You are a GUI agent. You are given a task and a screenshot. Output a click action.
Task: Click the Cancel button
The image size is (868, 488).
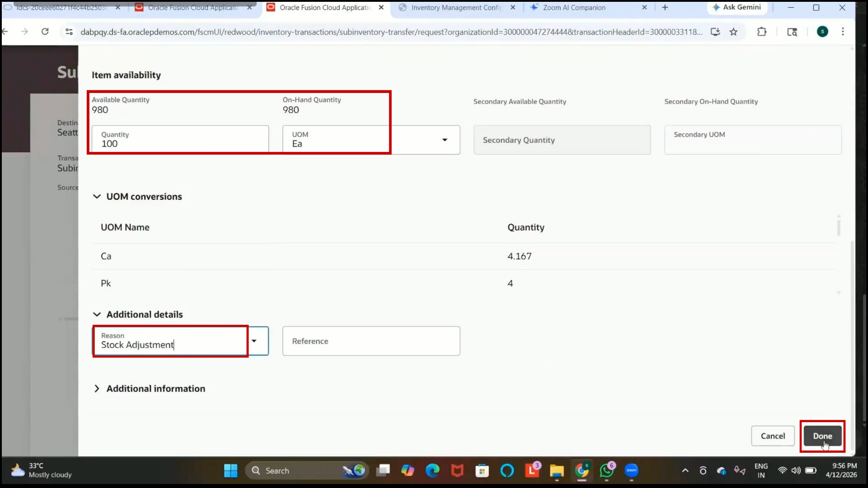coord(773,436)
